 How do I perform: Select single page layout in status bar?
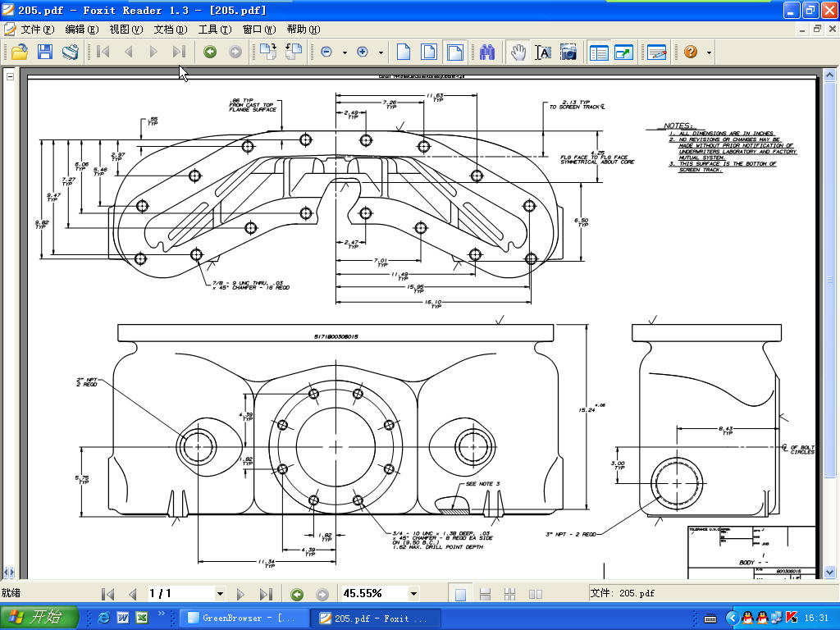coord(460,594)
